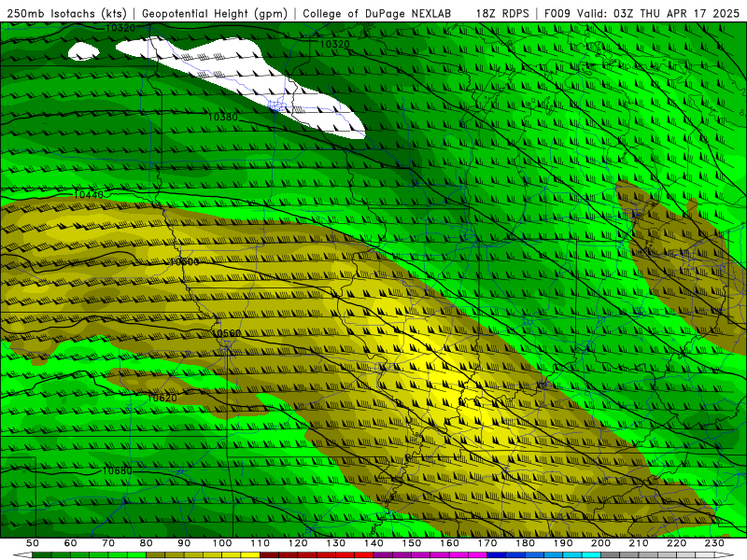Click the 210 value on the color scale

tap(639, 543)
